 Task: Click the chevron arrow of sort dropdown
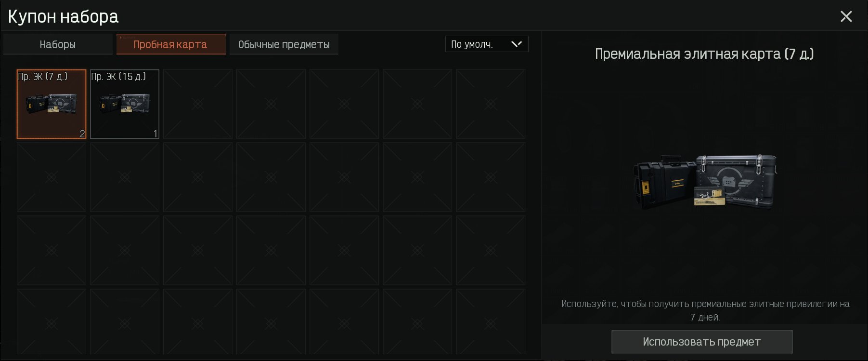point(517,44)
